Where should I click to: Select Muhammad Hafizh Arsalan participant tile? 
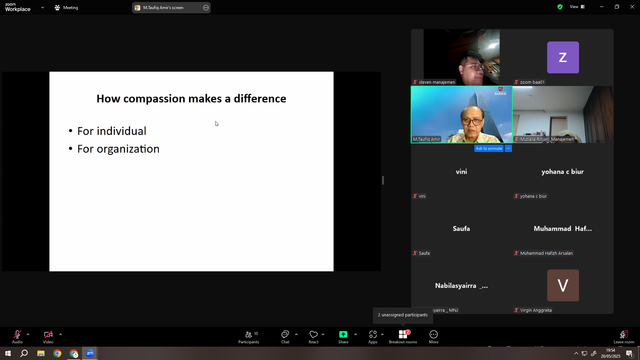point(563,229)
